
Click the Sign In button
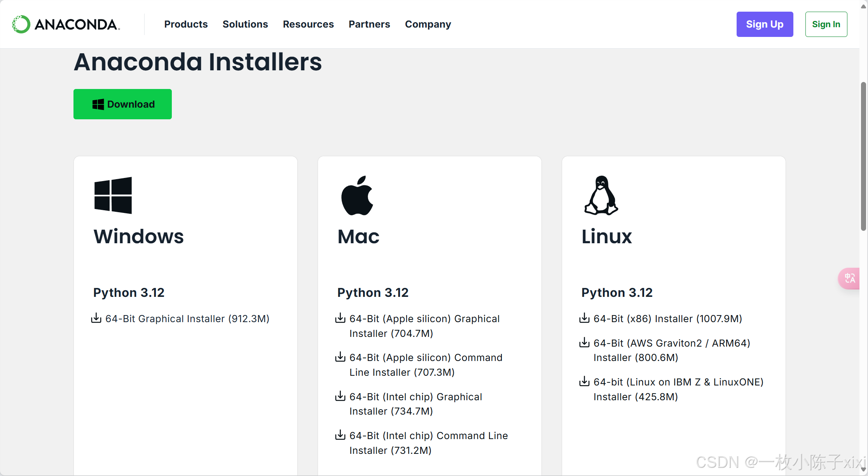coord(826,24)
